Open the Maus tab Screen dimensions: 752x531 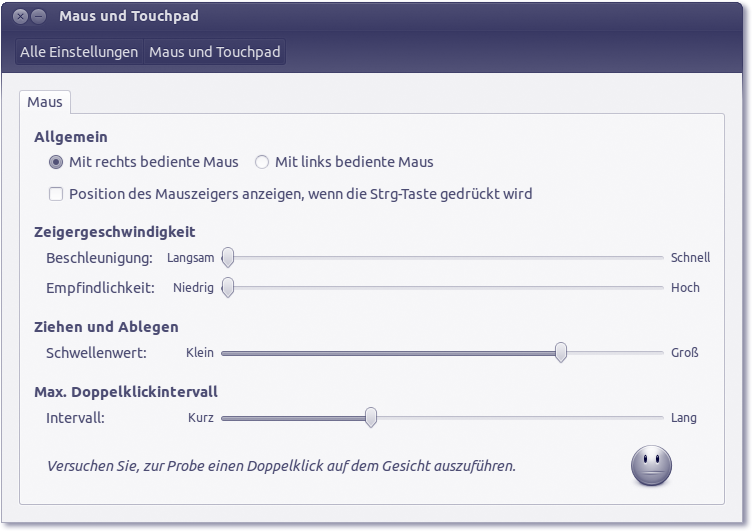(x=45, y=102)
